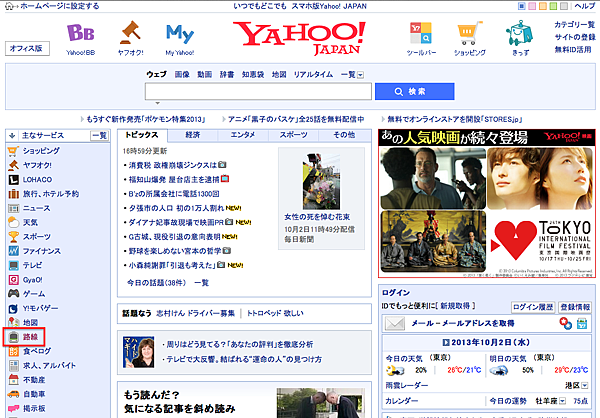
Task: Open the 港区 area dropdown
Action: [x=585, y=385]
